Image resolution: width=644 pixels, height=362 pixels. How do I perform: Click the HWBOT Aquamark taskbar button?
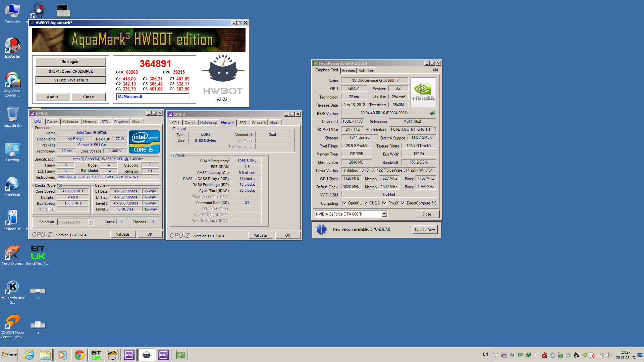(147, 355)
